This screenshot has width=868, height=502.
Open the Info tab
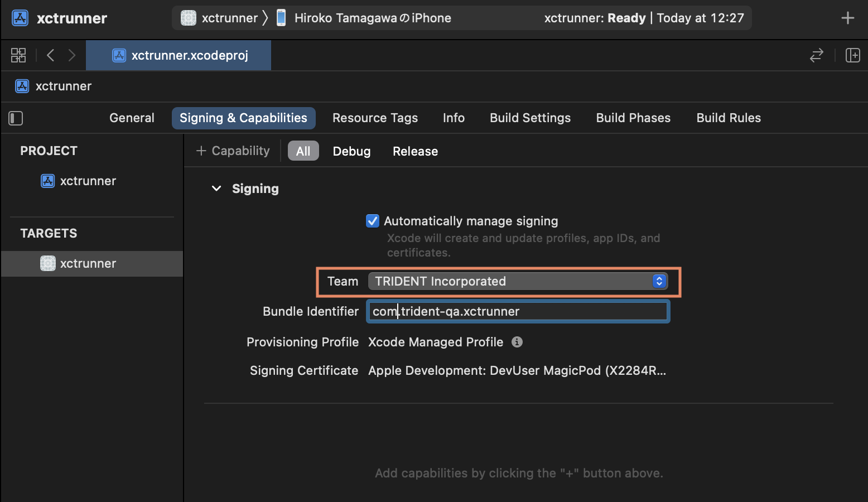tap(454, 118)
